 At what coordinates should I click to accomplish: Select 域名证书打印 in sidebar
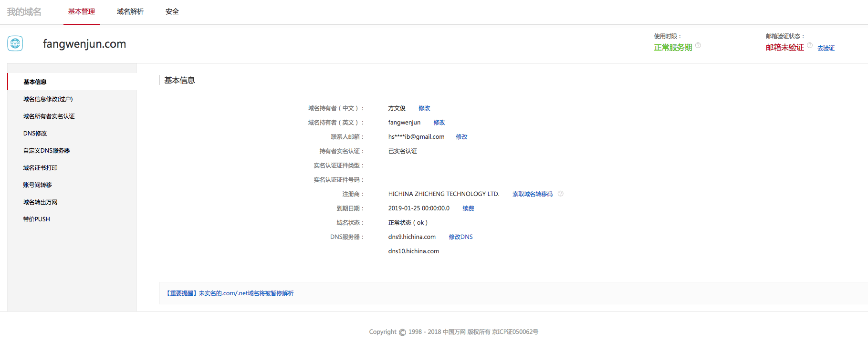(41, 168)
